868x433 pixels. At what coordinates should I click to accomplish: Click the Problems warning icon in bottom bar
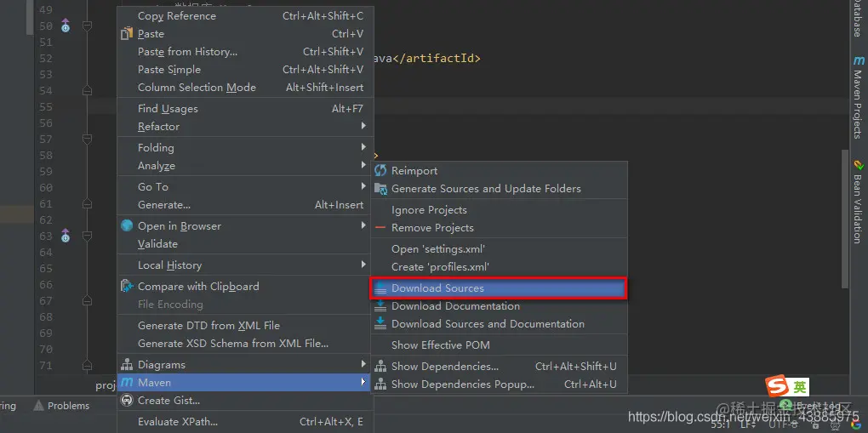click(38, 406)
